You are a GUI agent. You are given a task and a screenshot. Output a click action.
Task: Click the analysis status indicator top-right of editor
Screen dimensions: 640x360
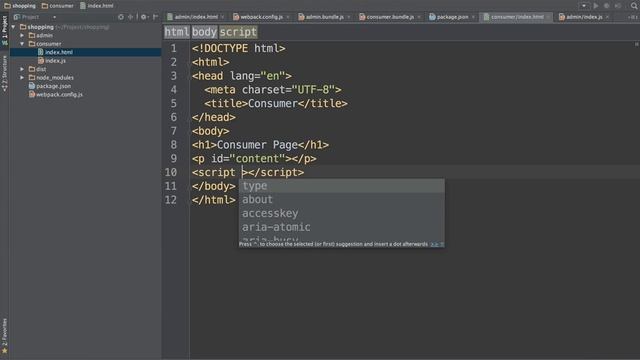(636, 44)
